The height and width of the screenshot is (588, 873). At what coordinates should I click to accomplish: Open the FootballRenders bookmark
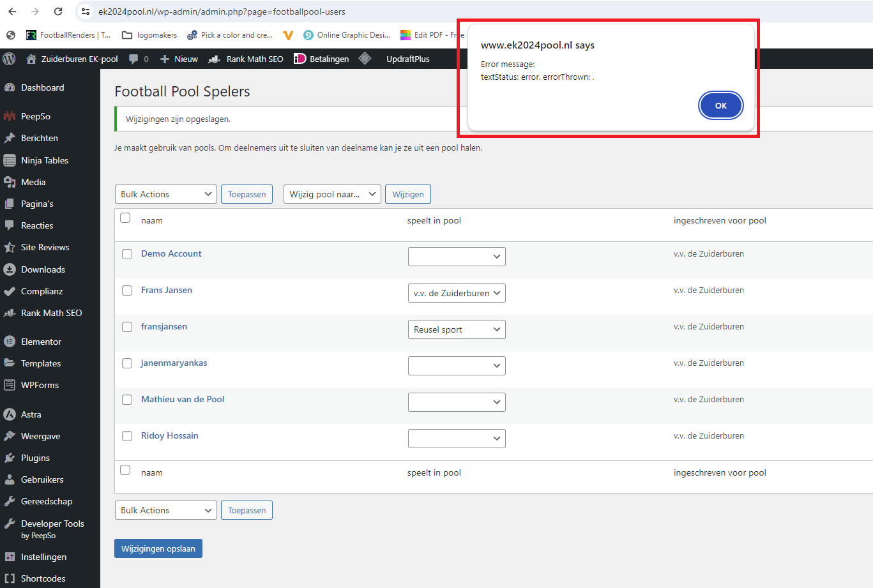coord(68,35)
